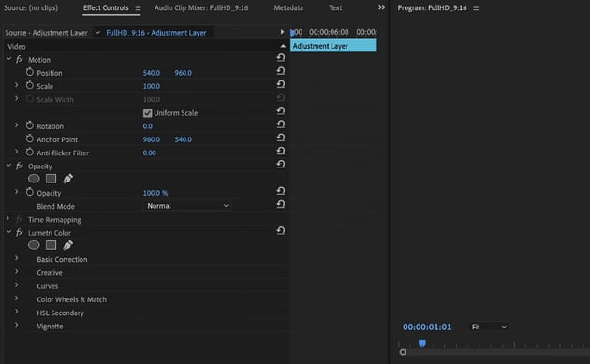Select the Program: FullHD_9:16 tab

pos(432,7)
